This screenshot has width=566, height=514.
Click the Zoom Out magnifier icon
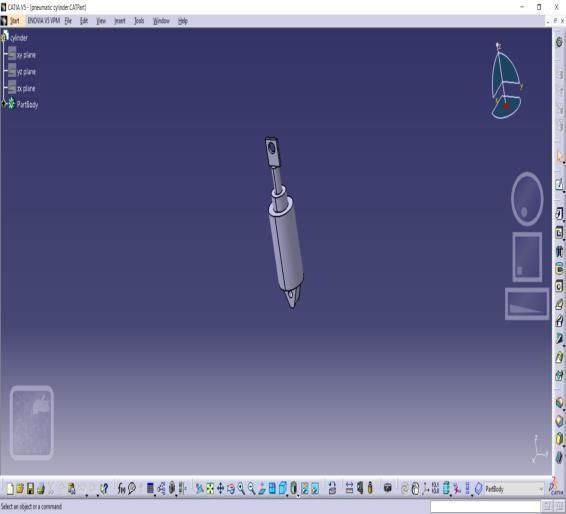point(252,489)
